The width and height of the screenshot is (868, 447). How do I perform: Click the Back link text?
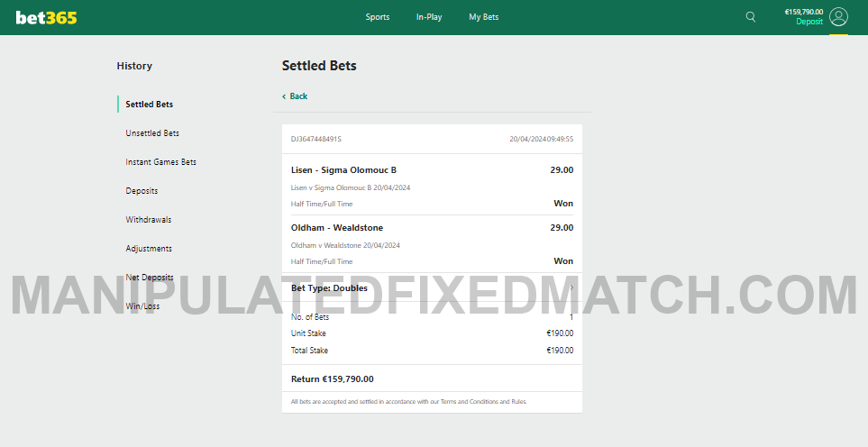(x=298, y=96)
